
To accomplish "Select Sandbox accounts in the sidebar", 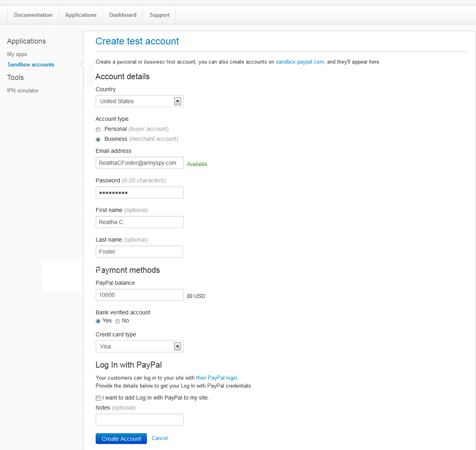I will tap(31, 64).
